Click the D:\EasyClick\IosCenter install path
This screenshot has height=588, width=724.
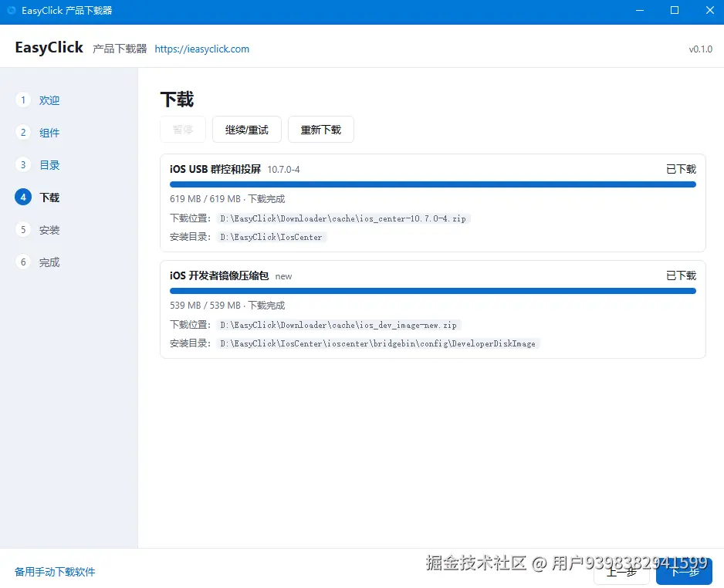point(271,237)
